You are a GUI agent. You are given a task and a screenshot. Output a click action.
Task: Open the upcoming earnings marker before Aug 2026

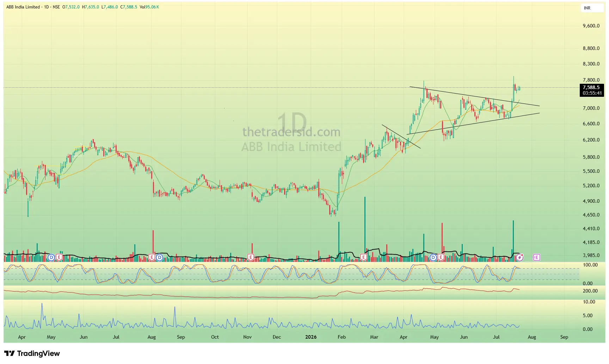point(536,257)
